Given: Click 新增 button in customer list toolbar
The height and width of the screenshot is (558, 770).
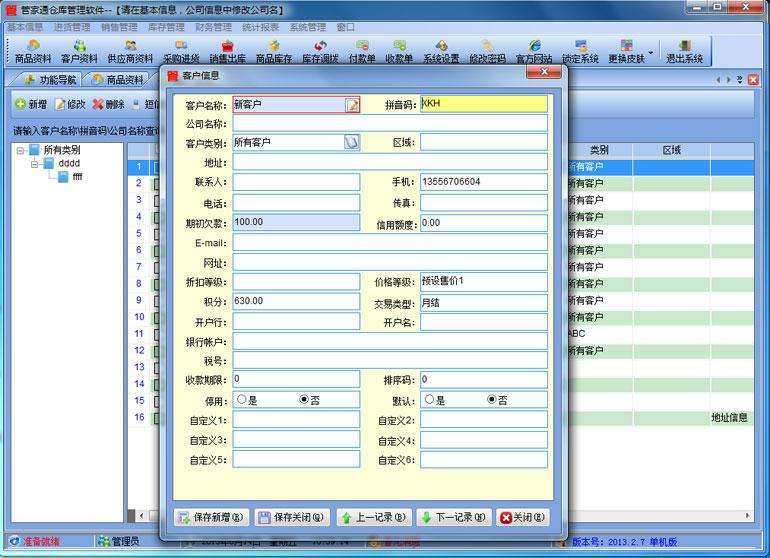Looking at the screenshot, I should coord(30,104).
